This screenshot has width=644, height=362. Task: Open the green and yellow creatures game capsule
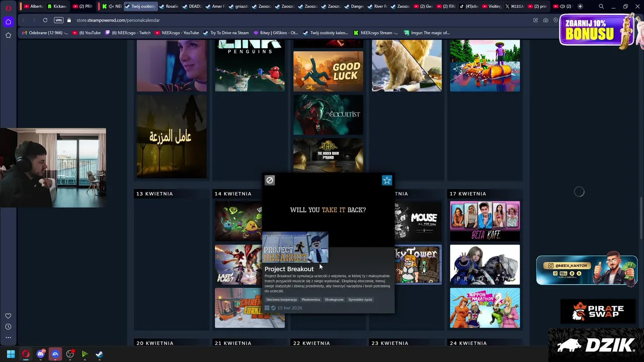click(238, 221)
